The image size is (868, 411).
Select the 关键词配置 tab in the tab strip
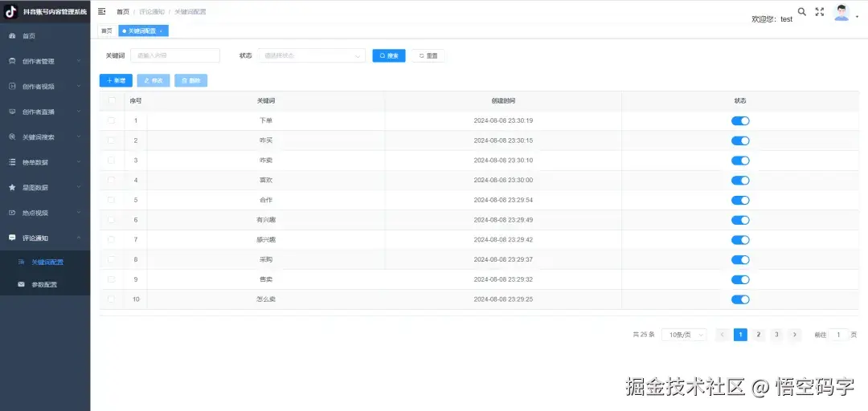tap(143, 31)
